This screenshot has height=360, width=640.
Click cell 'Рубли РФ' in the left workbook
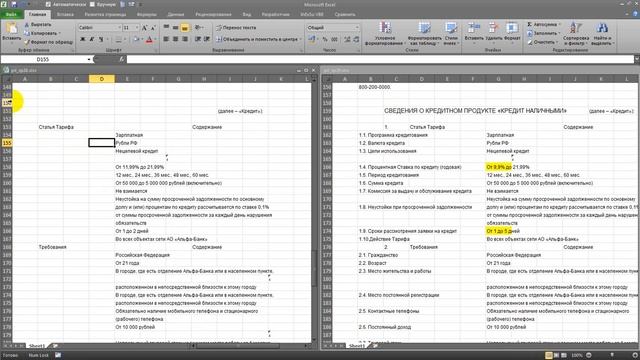click(127, 143)
